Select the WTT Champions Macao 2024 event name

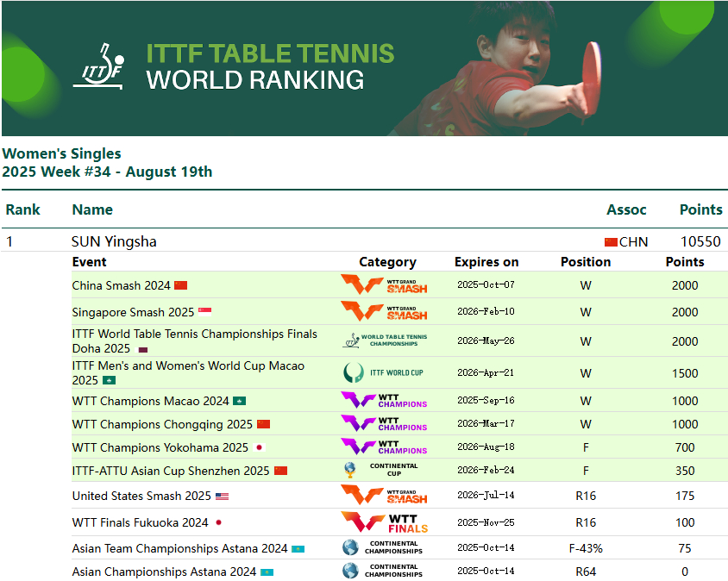[150, 401]
